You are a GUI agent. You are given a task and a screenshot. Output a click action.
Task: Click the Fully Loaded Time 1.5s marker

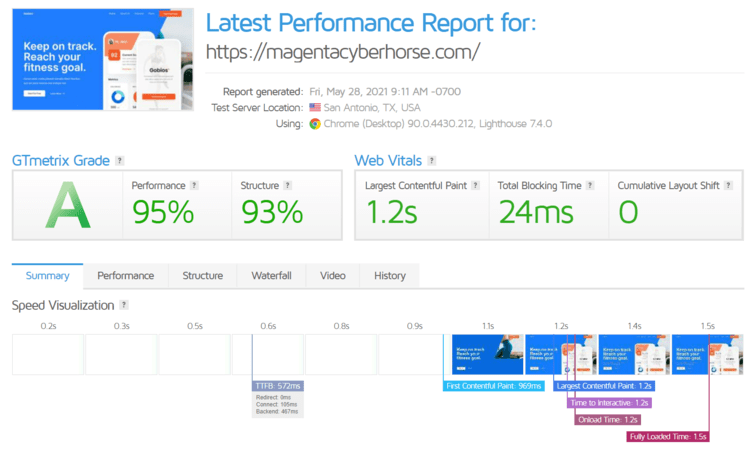click(668, 437)
